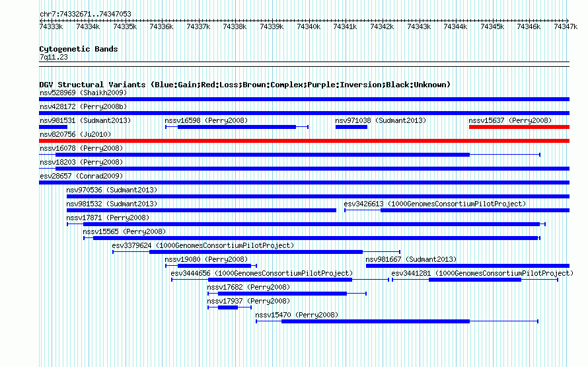The height and width of the screenshot is (367, 588).
Task: Click the 74344k ruler label
Action: tap(455, 26)
